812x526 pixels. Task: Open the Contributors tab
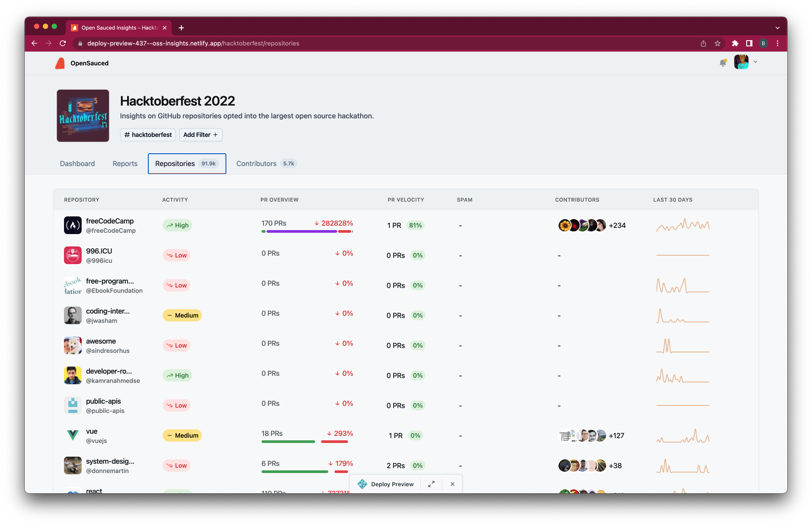(x=256, y=163)
